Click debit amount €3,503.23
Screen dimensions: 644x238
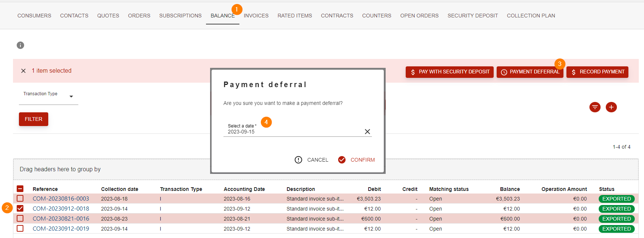click(369, 199)
